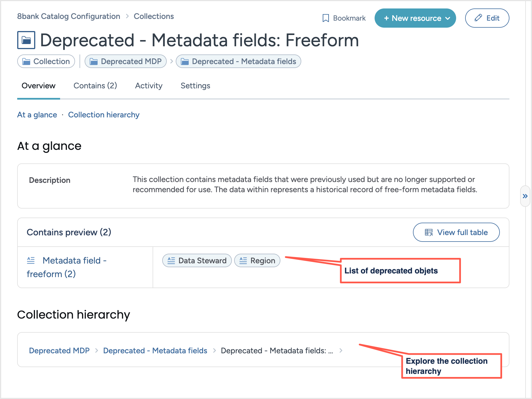532x399 pixels.
Task: Open Metadata field - freeform (2) link
Action: coord(67,267)
